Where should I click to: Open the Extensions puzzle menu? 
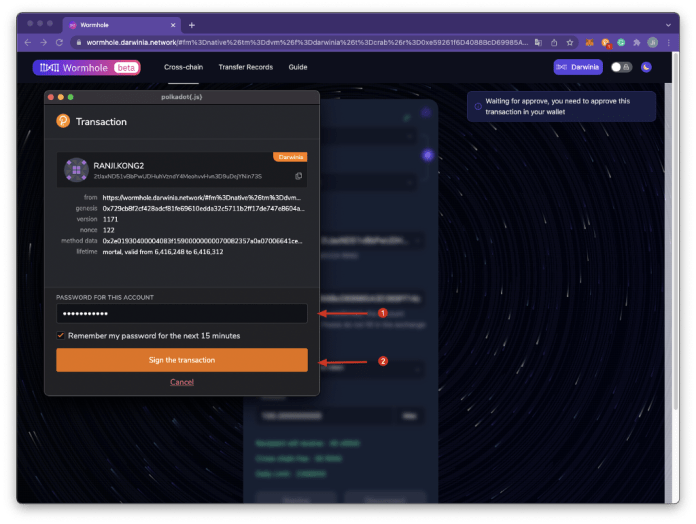637,43
